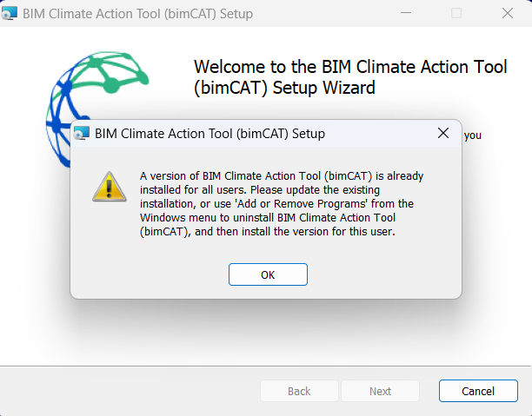
Task: Click the blank white wizard area below the dialog
Action: 261,334
